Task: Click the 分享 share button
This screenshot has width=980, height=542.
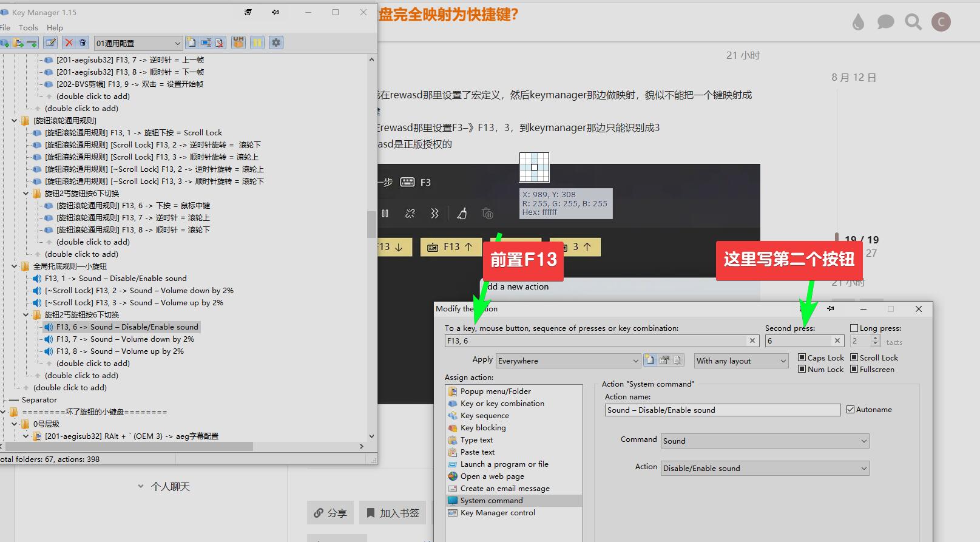Action: coord(331,513)
